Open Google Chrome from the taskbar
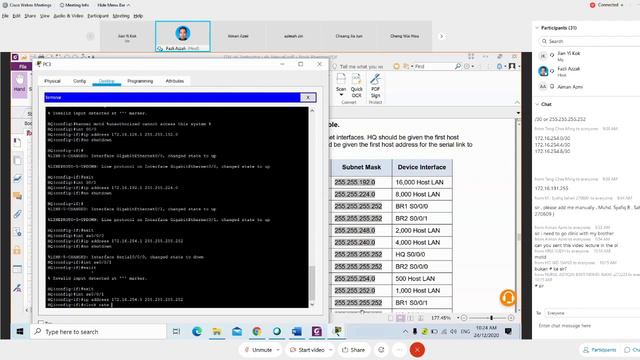 click(x=257, y=332)
